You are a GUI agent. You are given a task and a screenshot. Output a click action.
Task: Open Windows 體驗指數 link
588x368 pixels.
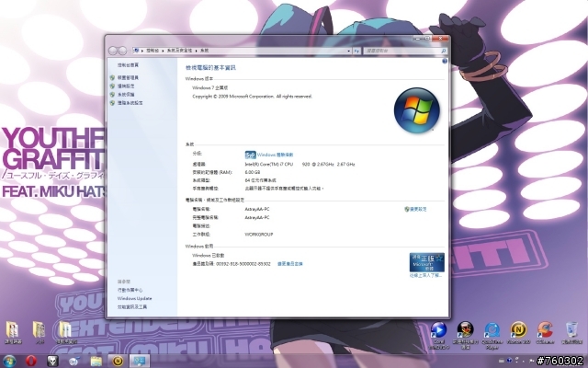[276, 155]
